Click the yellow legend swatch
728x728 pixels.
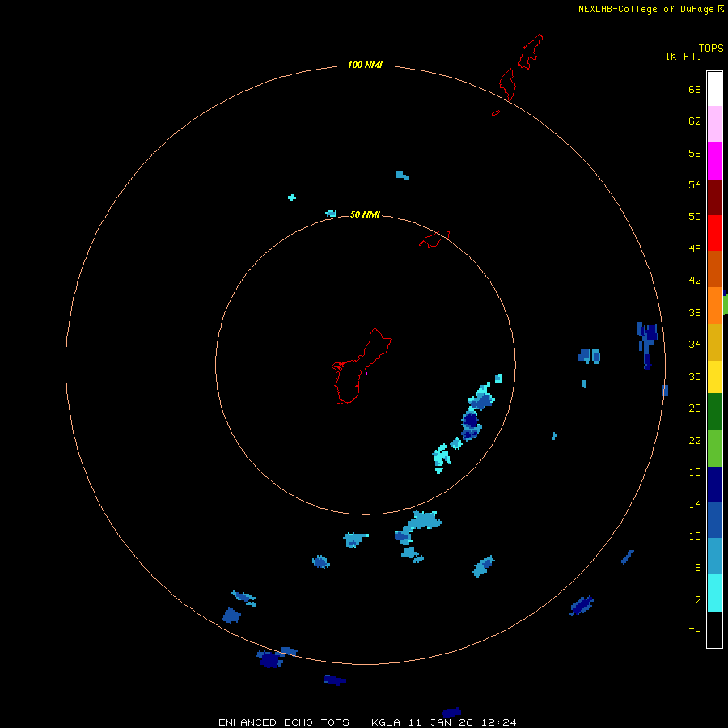pyautogui.click(x=714, y=377)
